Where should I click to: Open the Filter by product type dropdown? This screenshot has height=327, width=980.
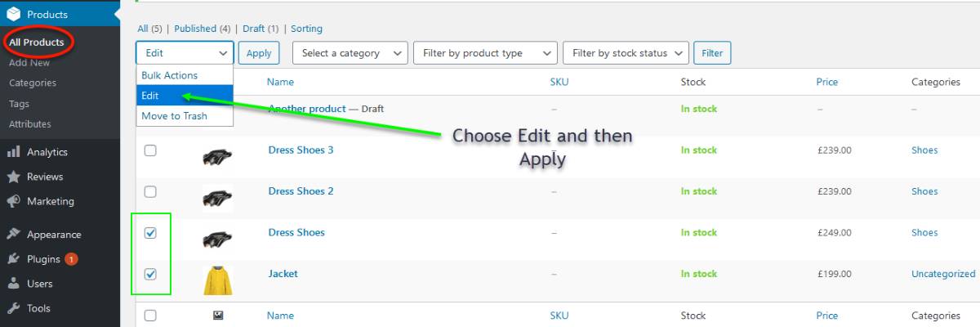[x=486, y=53]
